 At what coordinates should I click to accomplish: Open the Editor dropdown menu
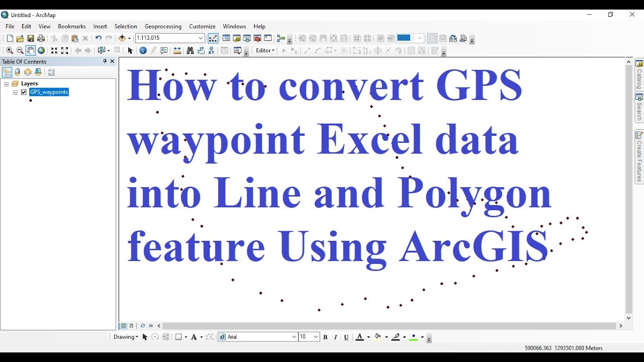(265, 50)
